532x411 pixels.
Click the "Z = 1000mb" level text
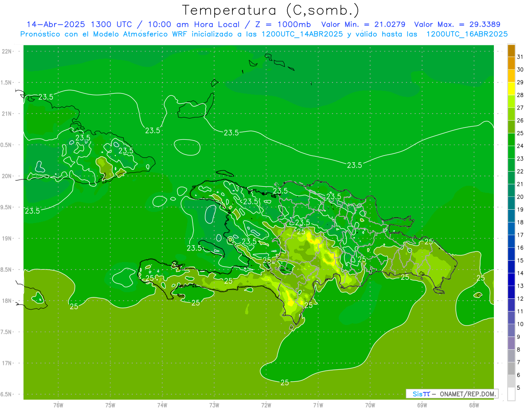pyautogui.click(x=283, y=24)
